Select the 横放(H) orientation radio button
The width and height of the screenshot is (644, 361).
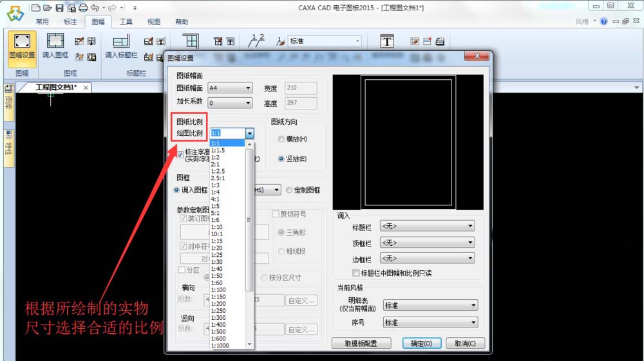281,139
